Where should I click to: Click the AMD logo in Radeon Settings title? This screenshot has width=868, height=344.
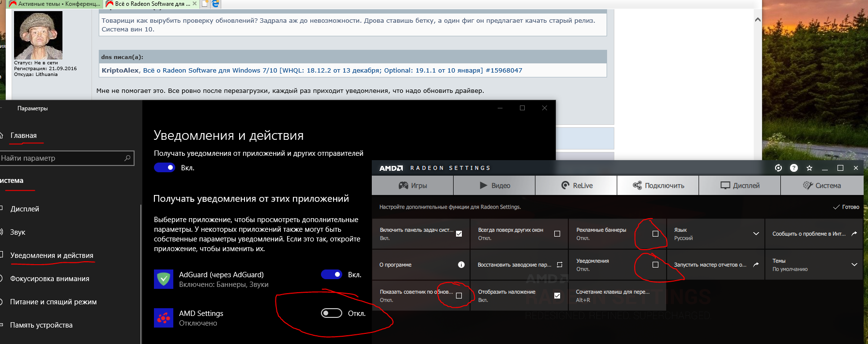click(x=391, y=168)
